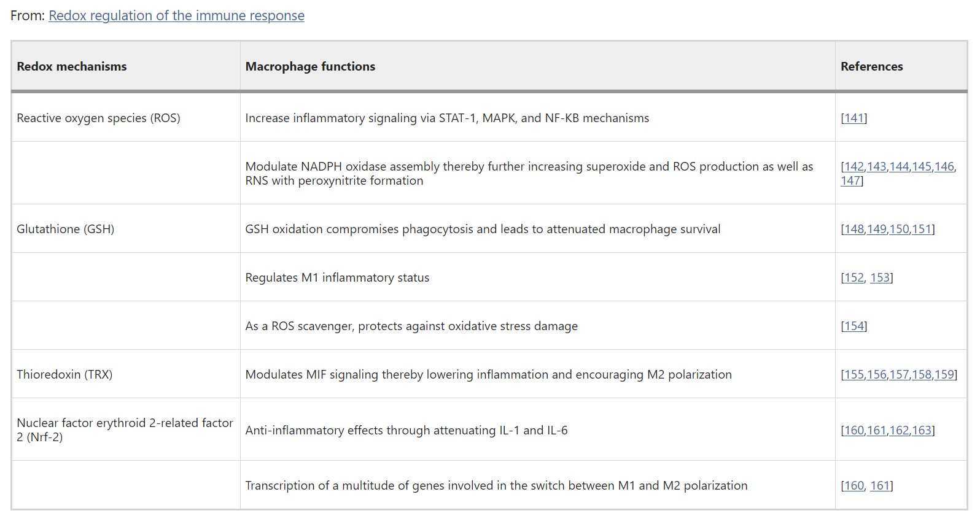This screenshot has height=516, width=980.
Task: Follow reference 151 for GSH oxidation
Action: 922,229
